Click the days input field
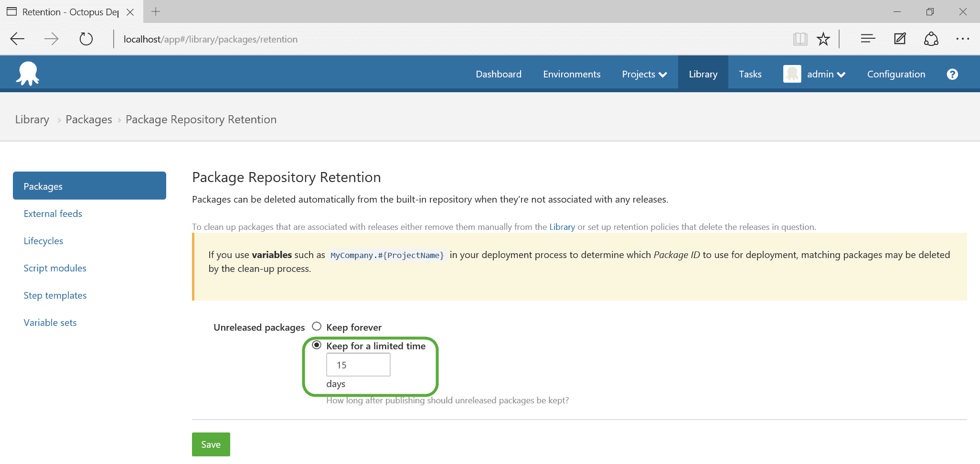980x464 pixels. [x=358, y=365]
